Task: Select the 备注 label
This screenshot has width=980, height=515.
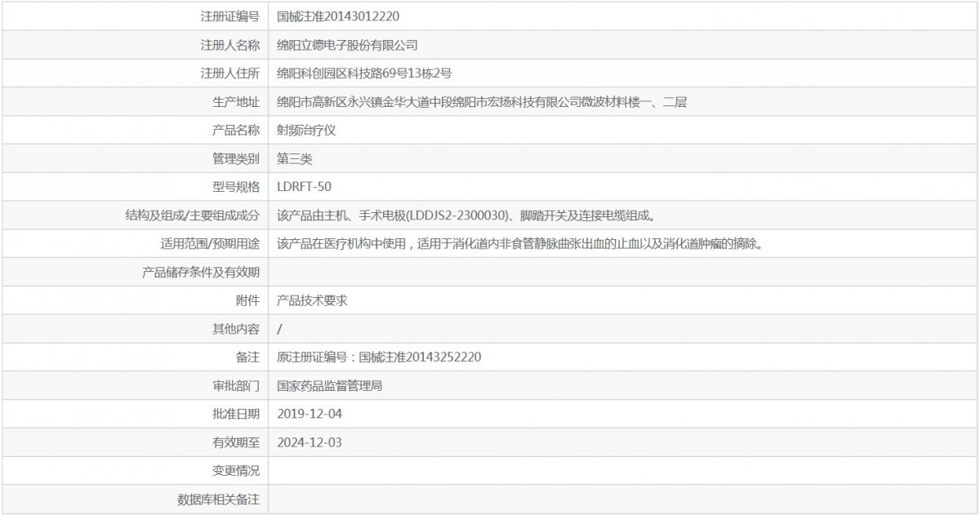Action: pyautogui.click(x=247, y=357)
